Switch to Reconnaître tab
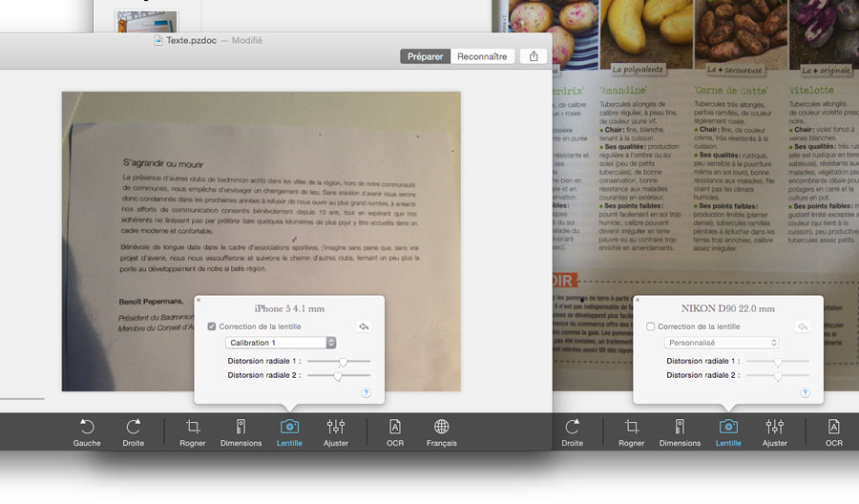The image size is (859, 504). click(482, 56)
